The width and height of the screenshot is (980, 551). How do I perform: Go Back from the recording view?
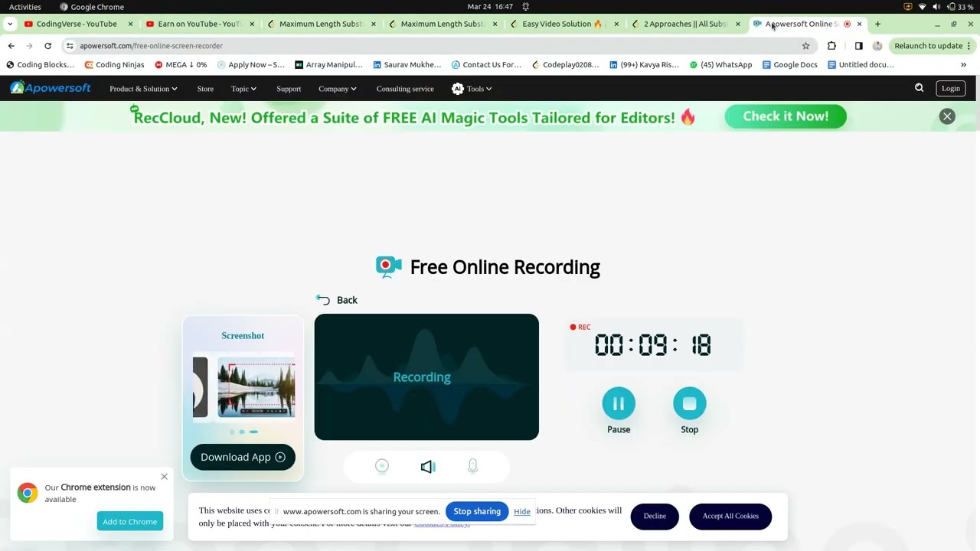point(337,300)
